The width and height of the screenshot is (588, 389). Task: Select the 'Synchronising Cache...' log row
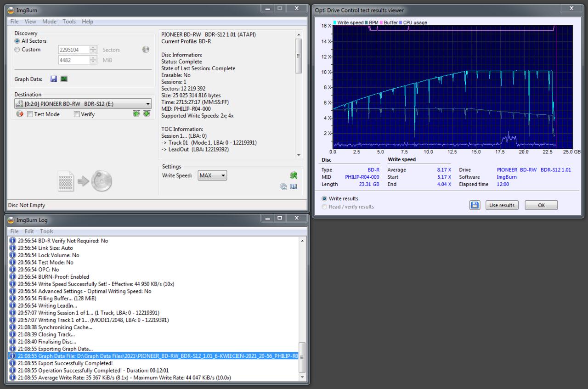coord(154,327)
